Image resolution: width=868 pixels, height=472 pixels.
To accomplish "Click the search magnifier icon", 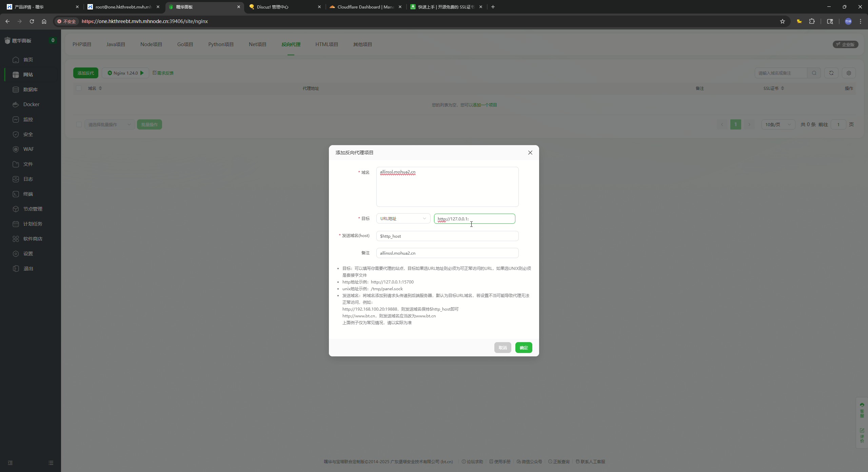I will (814, 73).
